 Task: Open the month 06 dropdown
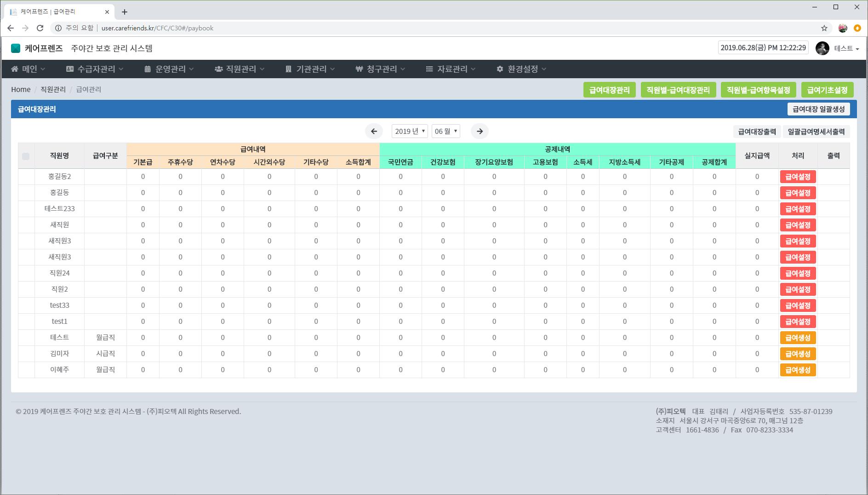(445, 132)
